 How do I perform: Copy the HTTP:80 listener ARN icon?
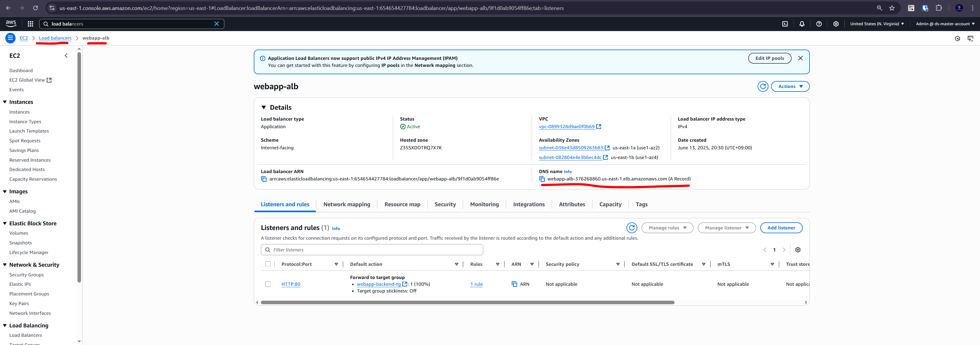[514, 284]
